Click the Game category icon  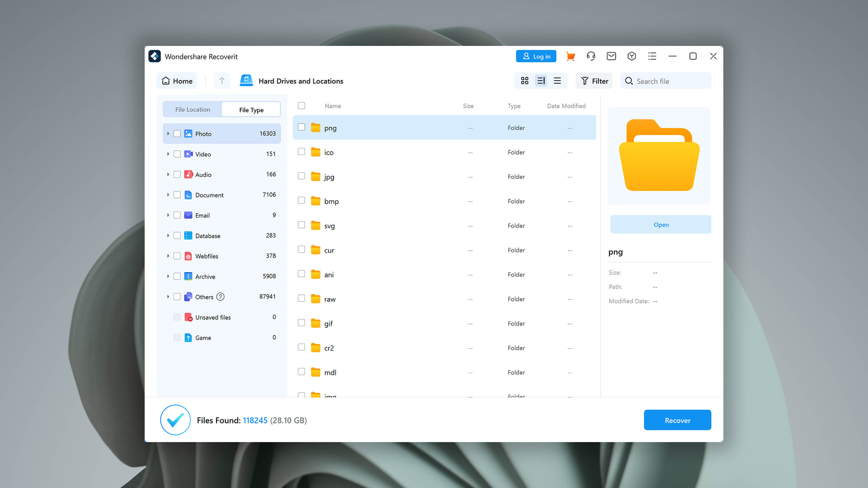pyautogui.click(x=188, y=338)
